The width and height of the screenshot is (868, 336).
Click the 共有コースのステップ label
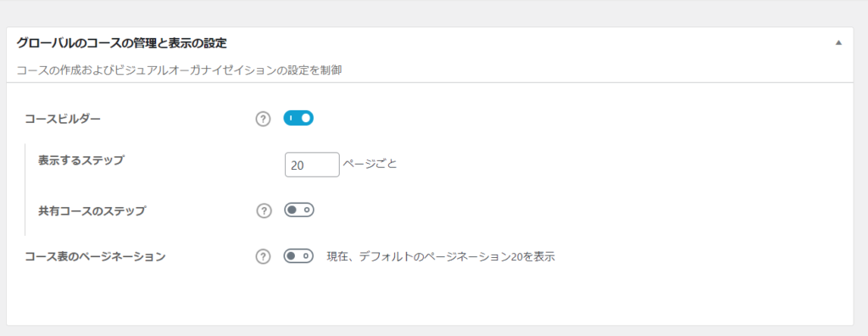click(92, 210)
